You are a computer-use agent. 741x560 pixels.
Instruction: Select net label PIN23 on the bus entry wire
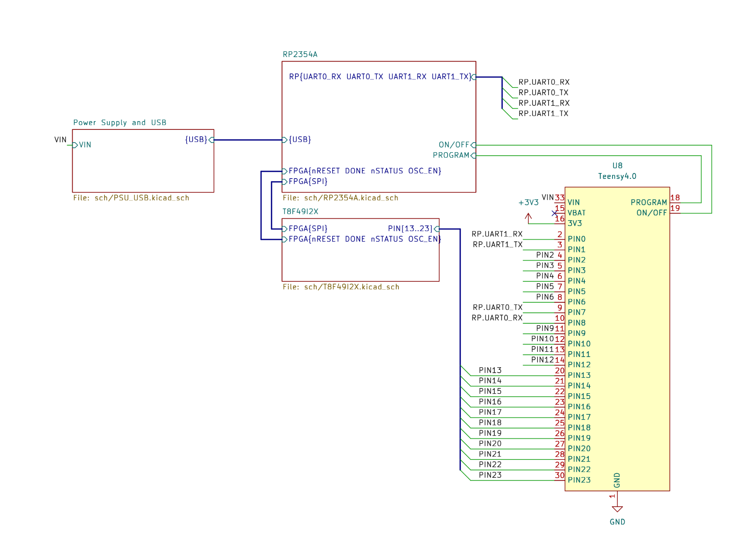click(490, 475)
